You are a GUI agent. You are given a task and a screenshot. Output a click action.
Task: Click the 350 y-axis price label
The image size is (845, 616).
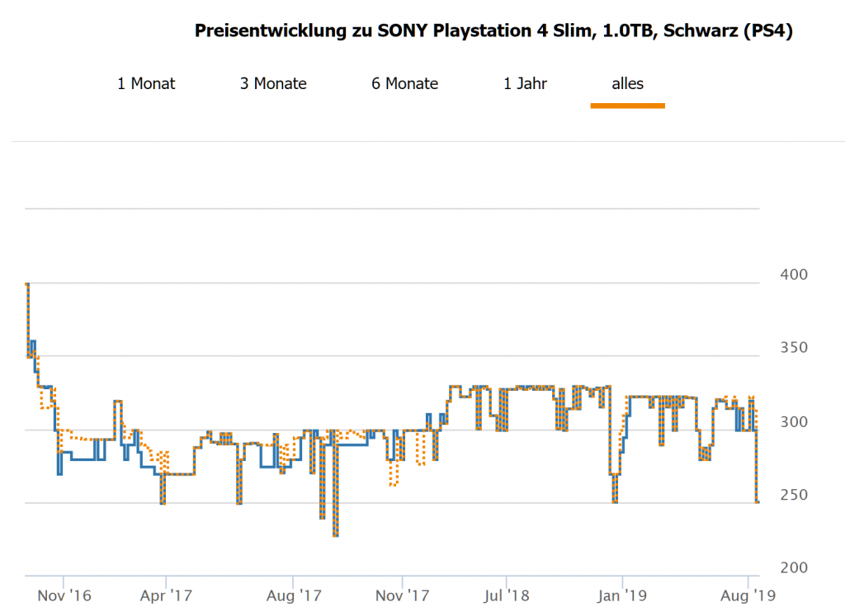(x=794, y=348)
